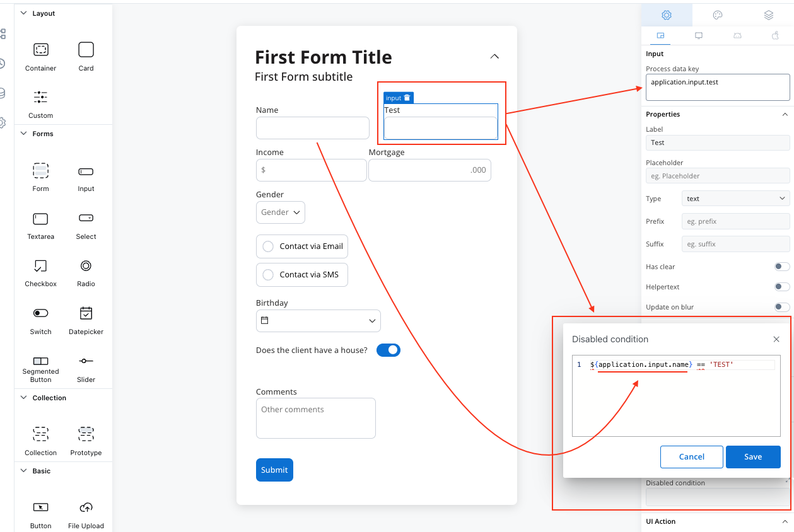Click the Income input field
This screenshot has height=532, width=794.
pyautogui.click(x=311, y=170)
